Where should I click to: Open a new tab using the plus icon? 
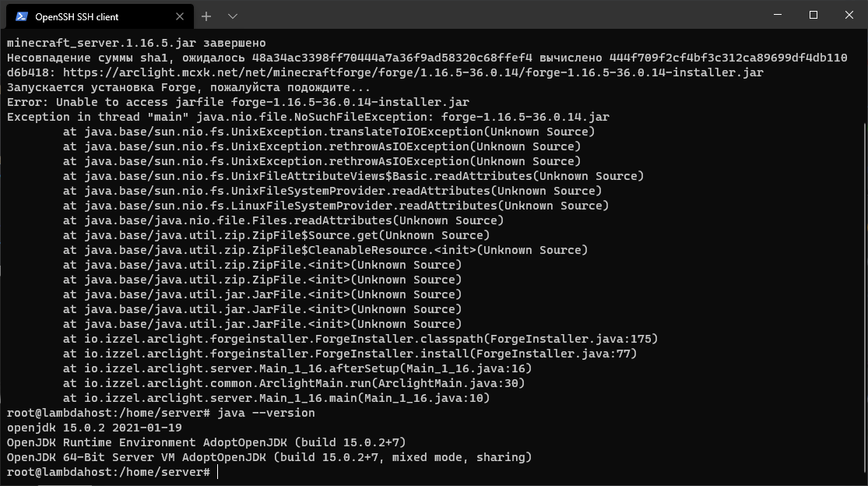coord(206,16)
